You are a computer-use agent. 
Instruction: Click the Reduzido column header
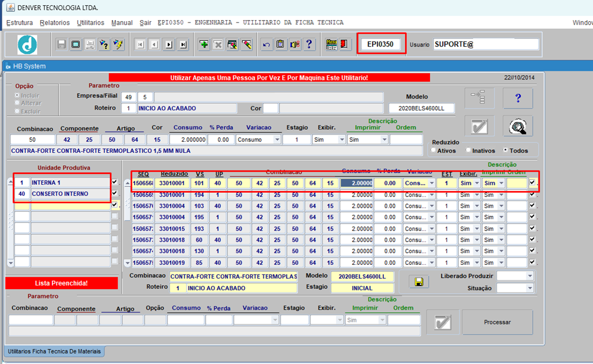[174, 173]
